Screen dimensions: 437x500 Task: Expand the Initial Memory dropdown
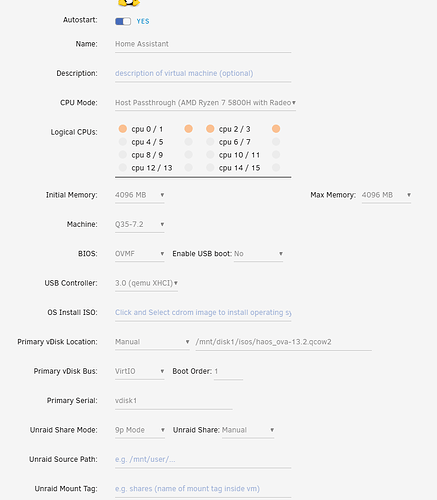140,195
